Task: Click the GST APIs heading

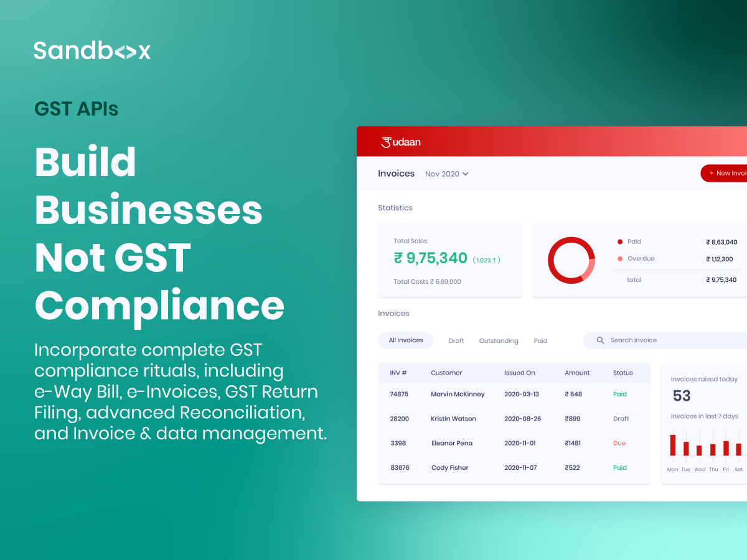Action: click(77, 109)
